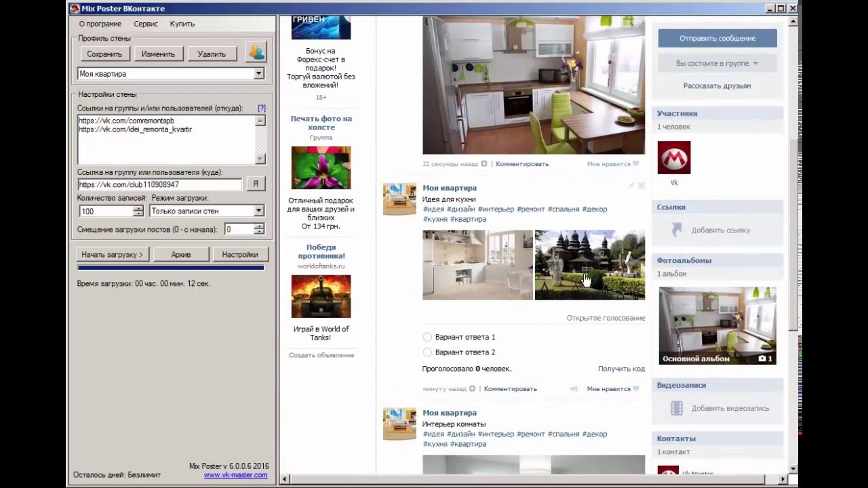This screenshot has width=868, height=488.
Task: Open the www.vk-master.com link
Action: 235,475
